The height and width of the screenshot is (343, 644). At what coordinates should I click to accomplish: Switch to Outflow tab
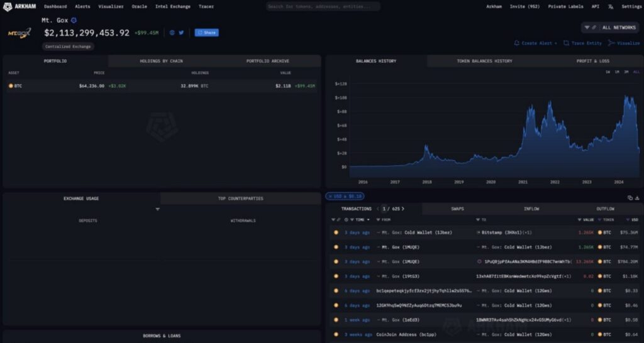[x=606, y=209]
